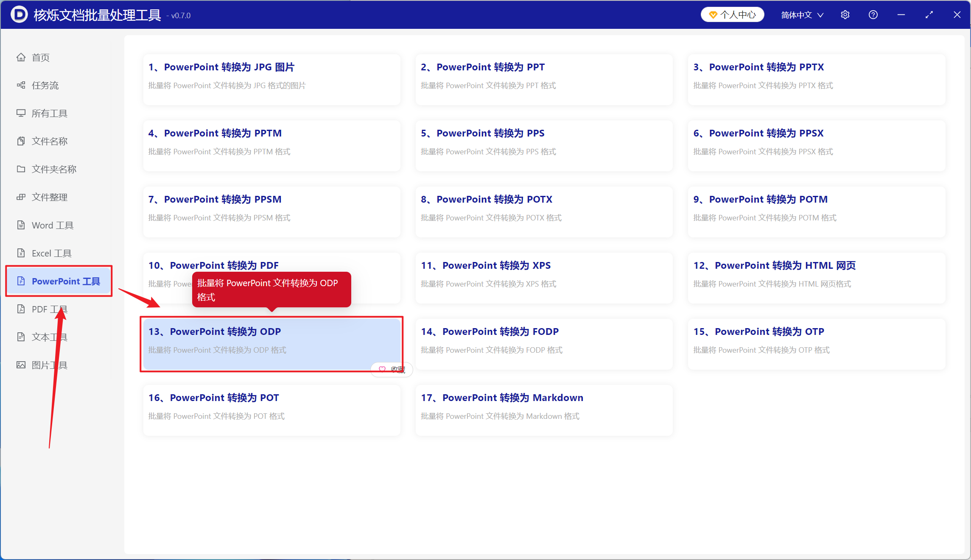The image size is (971, 560).
Task: Open PowerPoint 转换为 PPSX card
Action: pyautogui.click(x=817, y=145)
